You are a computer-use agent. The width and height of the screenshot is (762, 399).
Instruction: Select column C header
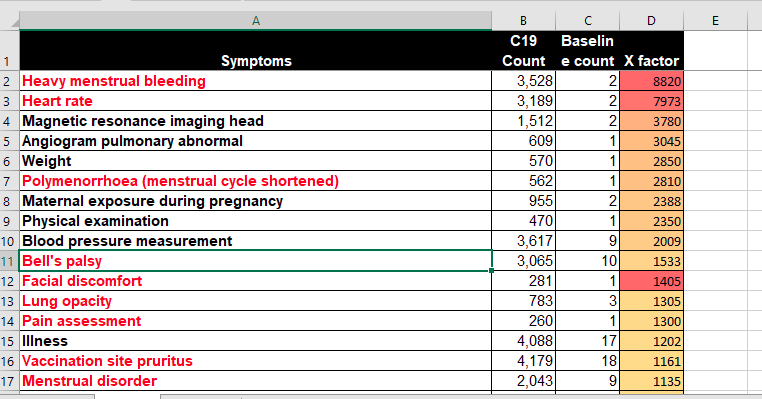click(x=588, y=20)
